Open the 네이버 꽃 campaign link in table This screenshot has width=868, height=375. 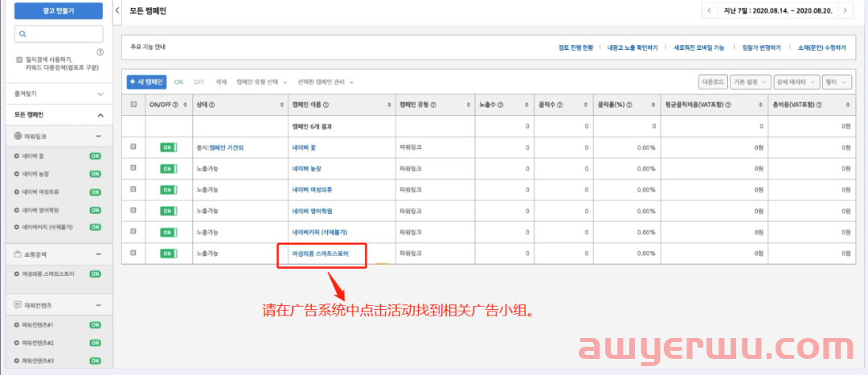304,148
